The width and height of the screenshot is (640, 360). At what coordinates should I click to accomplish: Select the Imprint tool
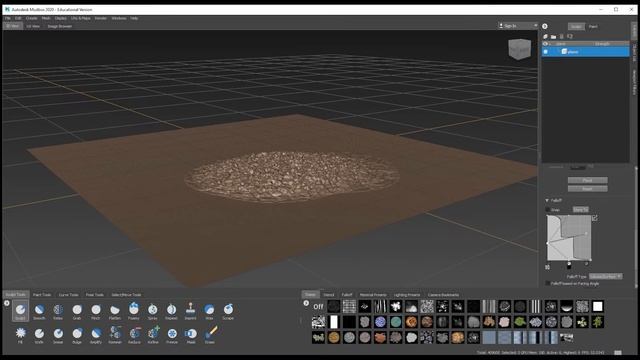pos(190,311)
